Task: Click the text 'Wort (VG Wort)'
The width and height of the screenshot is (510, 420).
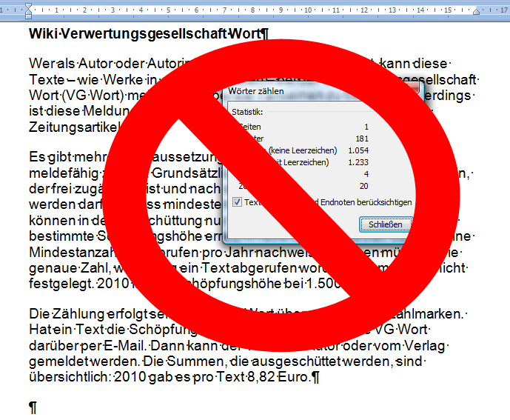Action: tap(76, 96)
